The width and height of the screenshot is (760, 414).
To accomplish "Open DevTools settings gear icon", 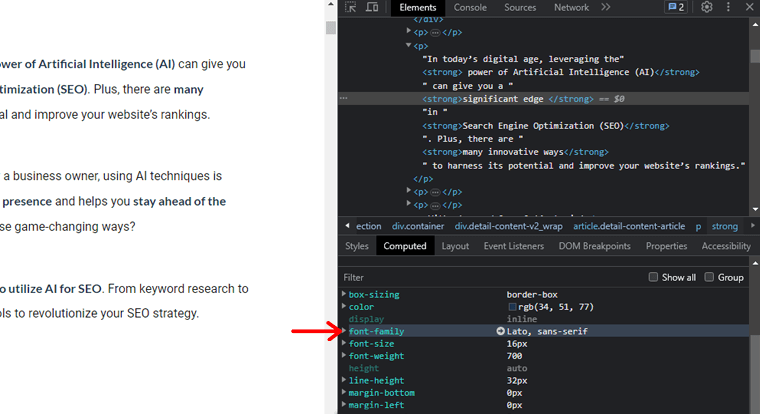I will coord(707,7).
